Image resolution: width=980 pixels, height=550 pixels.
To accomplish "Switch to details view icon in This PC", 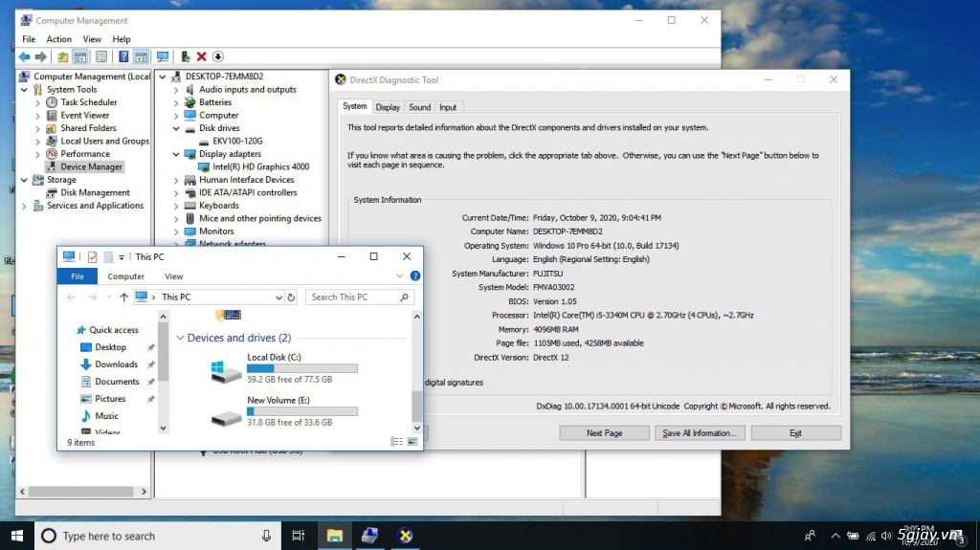I will click(x=397, y=442).
